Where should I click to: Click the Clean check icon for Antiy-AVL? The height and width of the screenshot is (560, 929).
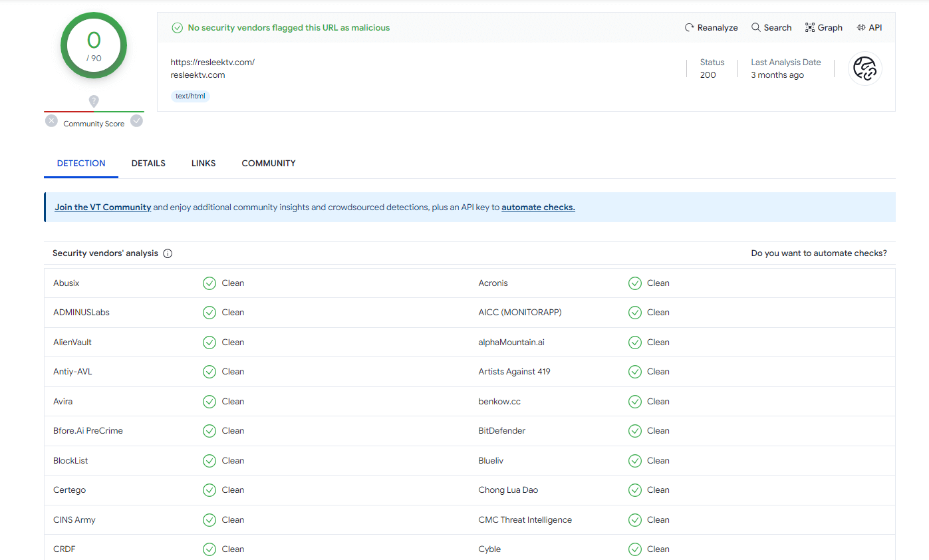click(209, 372)
